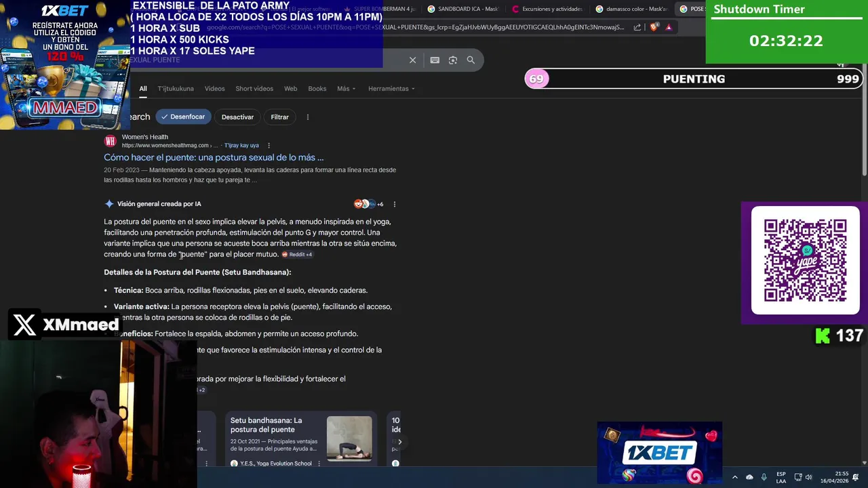Open the Books search tab
This screenshot has height=488, width=868.
click(317, 89)
